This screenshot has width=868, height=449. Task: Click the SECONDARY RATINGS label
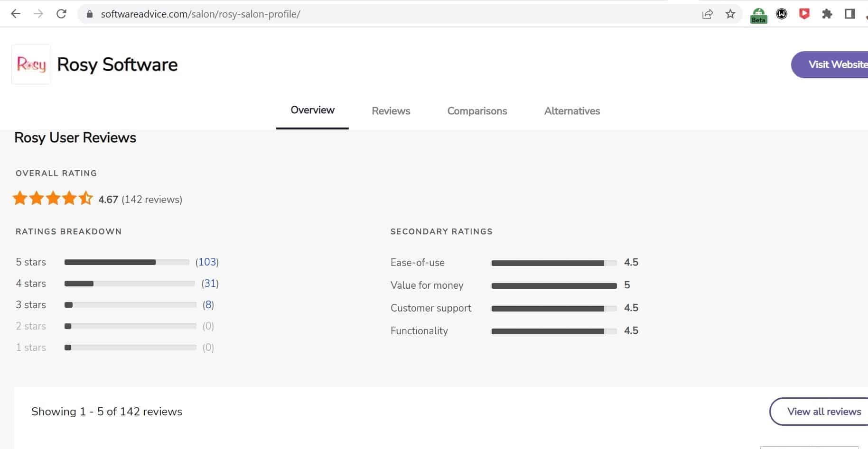[441, 231]
